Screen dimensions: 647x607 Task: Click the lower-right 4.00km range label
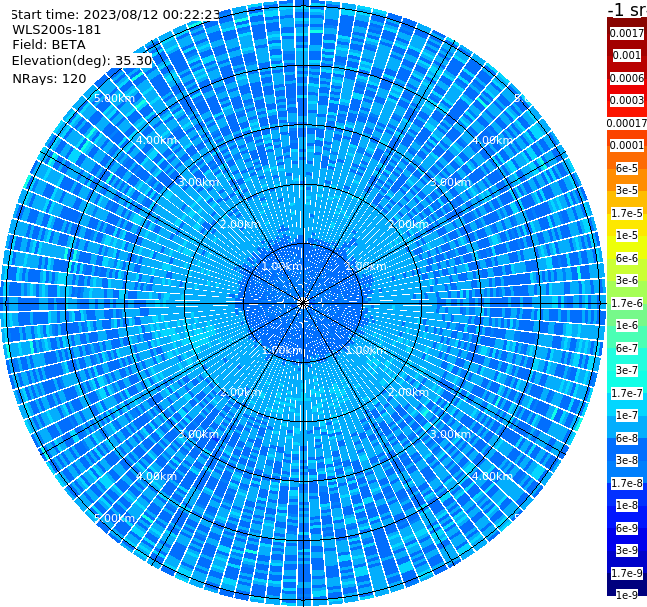(x=492, y=476)
